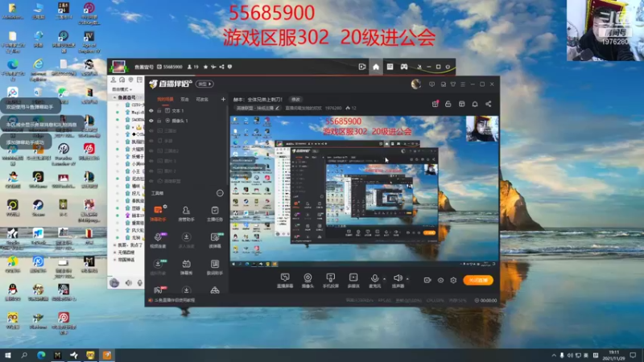Open Microsoft Edge from the taskbar
Screen dimensions: 644x362
pos(41,355)
